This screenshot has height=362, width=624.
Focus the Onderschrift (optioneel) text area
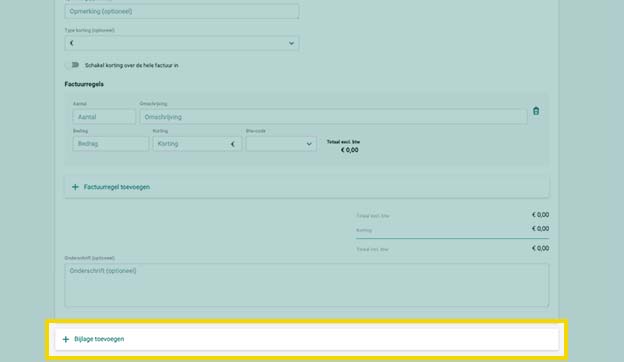pos(306,285)
